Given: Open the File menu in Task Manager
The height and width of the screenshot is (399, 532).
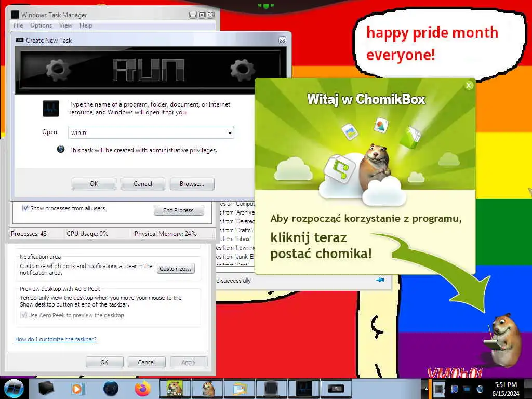Looking at the screenshot, I should [18, 25].
